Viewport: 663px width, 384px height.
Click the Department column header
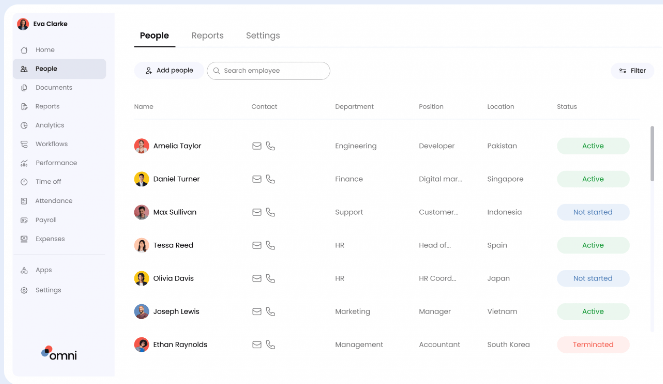point(354,107)
